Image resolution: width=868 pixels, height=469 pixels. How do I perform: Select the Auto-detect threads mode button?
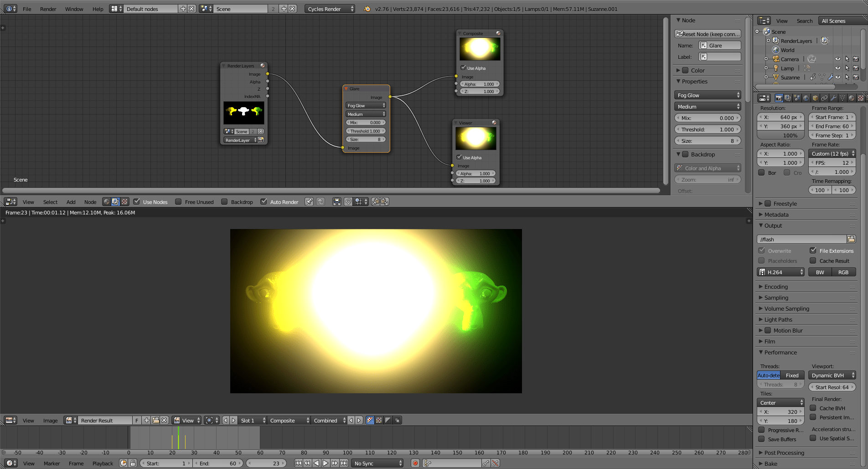click(x=769, y=375)
